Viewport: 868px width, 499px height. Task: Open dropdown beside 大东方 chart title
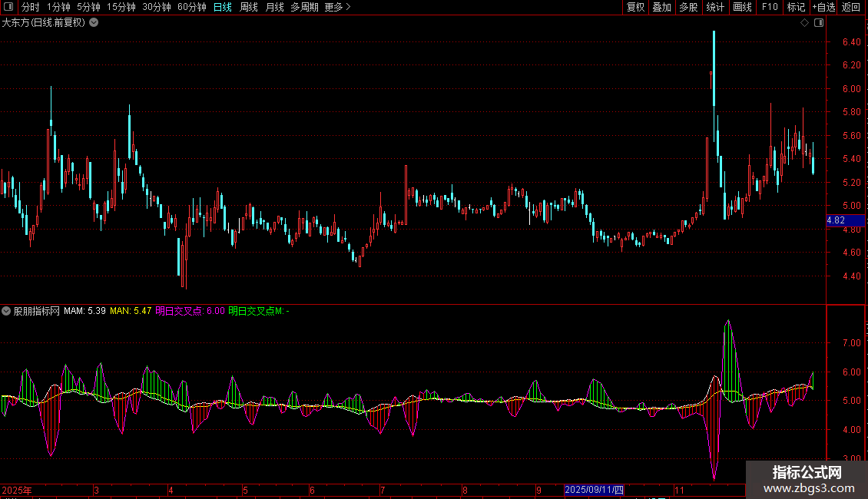(x=94, y=23)
